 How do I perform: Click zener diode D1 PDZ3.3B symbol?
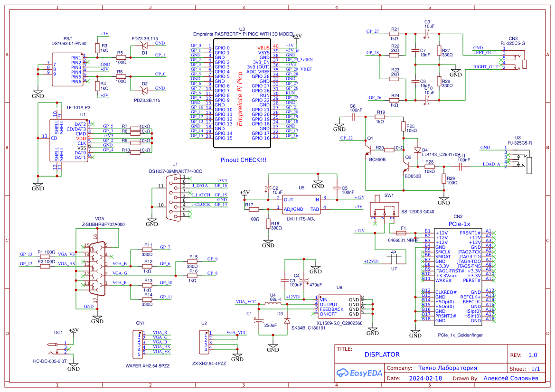pos(143,45)
